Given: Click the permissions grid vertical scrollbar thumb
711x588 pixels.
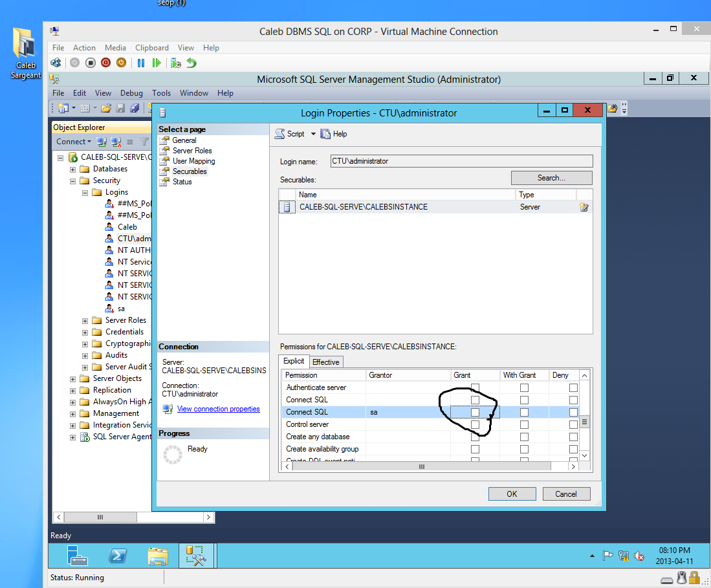Looking at the screenshot, I should [584, 422].
